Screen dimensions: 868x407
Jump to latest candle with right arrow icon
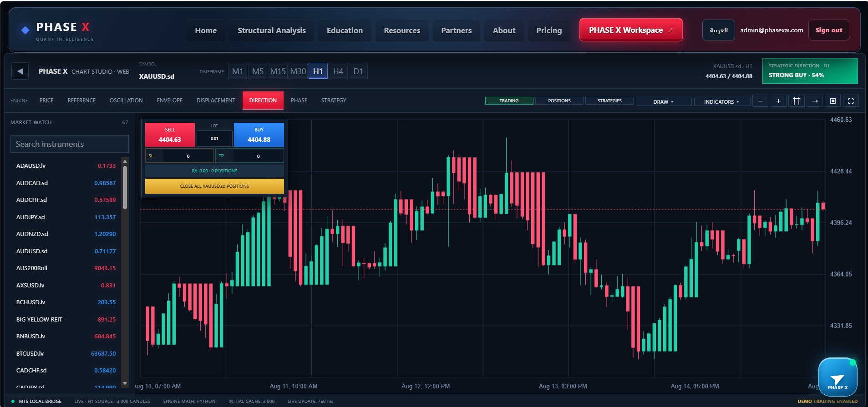[815, 101]
